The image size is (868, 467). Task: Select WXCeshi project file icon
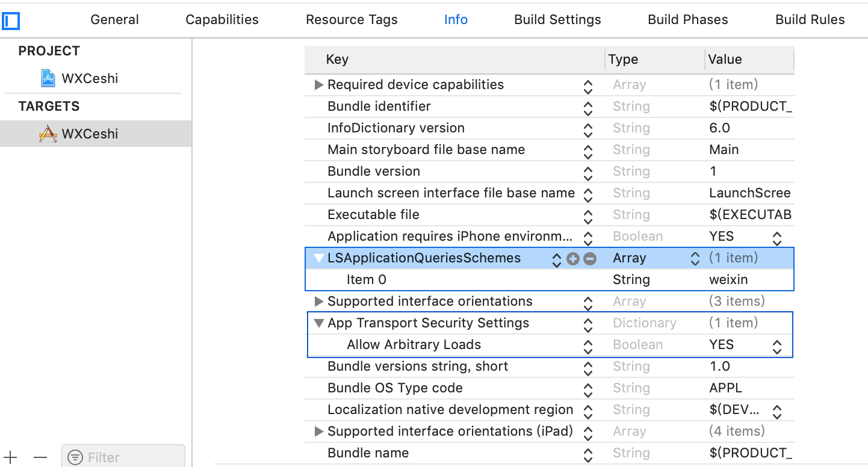(48, 78)
